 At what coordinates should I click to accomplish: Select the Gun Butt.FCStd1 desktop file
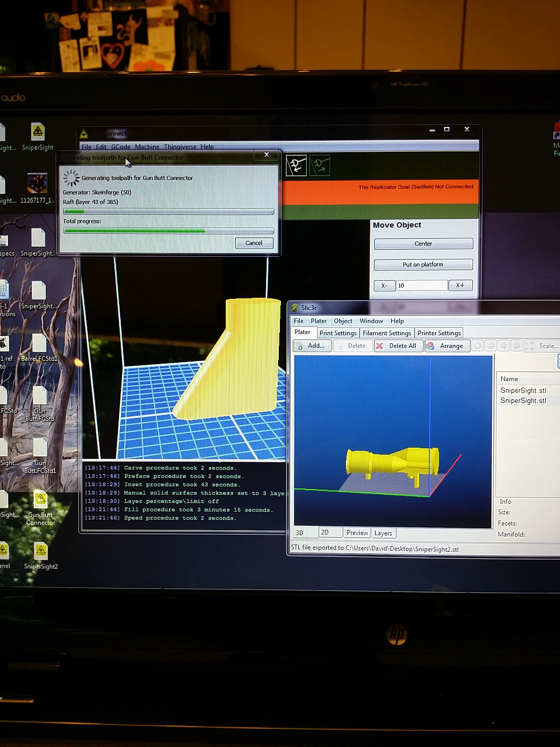[40, 456]
